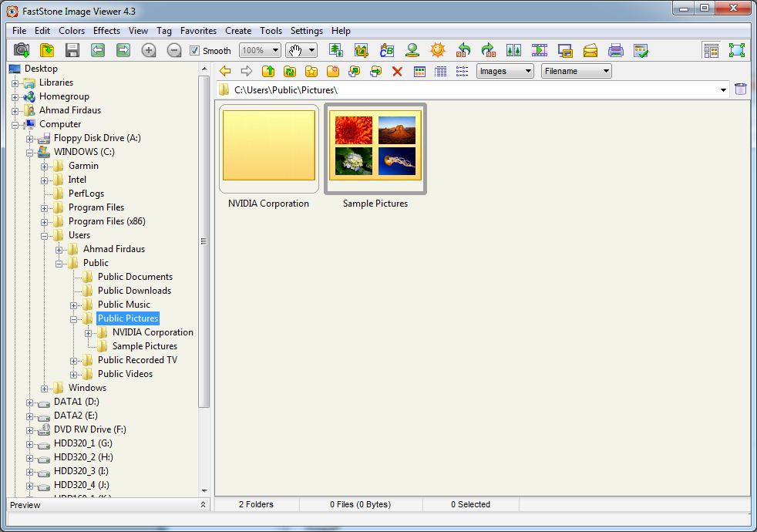Navigate back with the left arrow
This screenshot has height=532, width=757.
point(224,71)
